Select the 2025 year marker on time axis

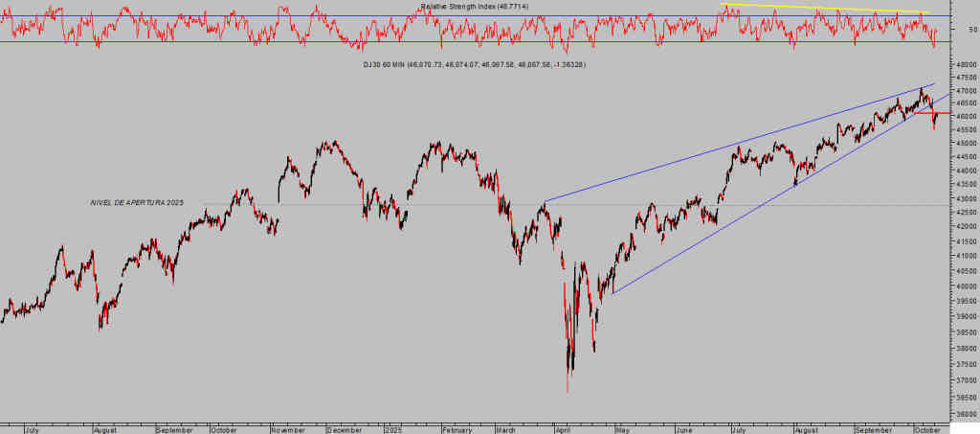click(393, 430)
